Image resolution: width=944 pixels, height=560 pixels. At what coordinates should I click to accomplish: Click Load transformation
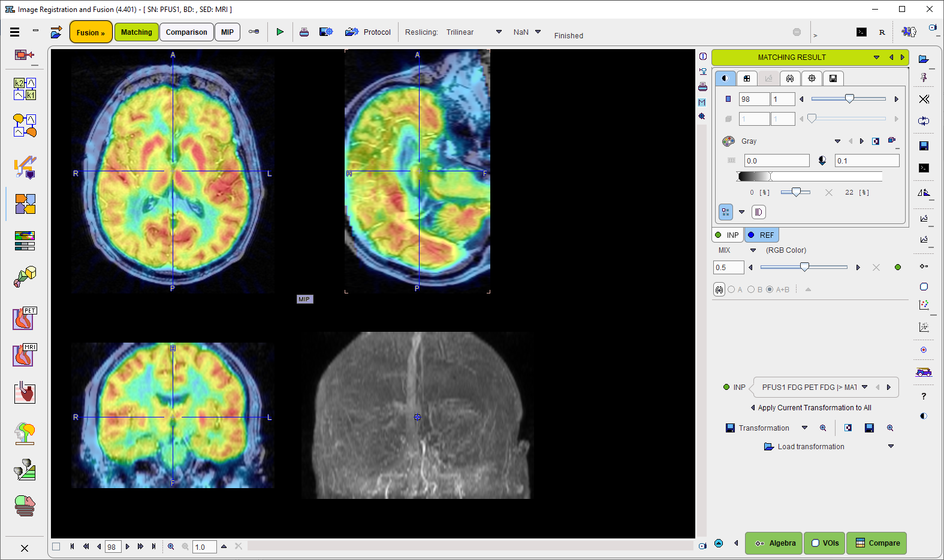tap(811, 447)
